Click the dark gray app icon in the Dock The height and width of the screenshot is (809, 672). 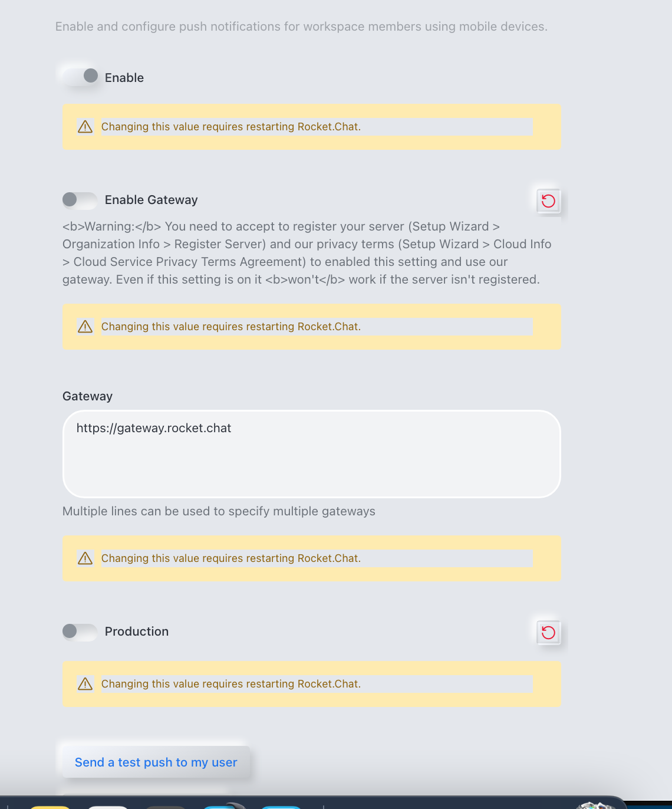point(166,807)
